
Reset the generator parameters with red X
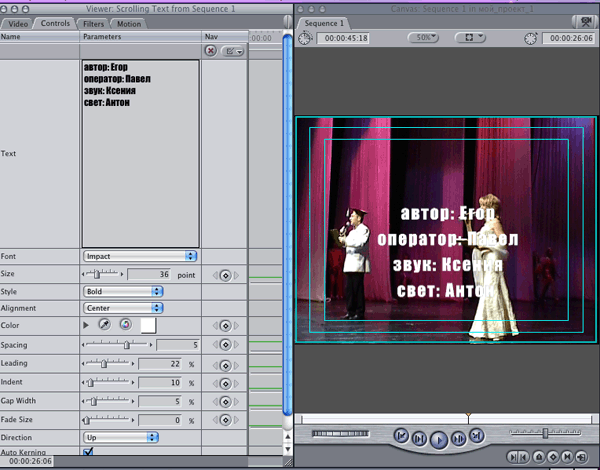(210, 51)
